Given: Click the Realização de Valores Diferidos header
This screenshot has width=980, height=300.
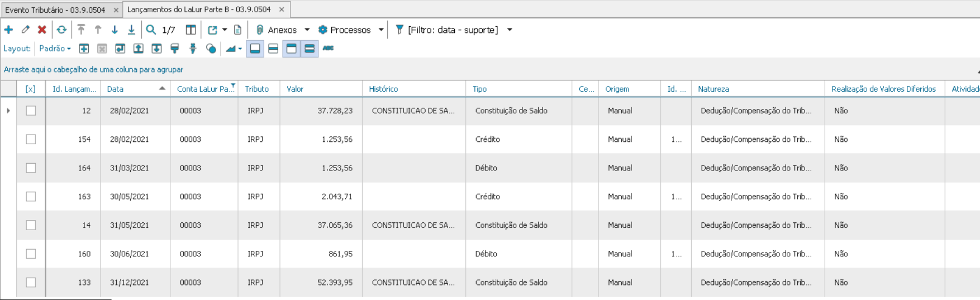Looking at the screenshot, I should pos(885,89).
